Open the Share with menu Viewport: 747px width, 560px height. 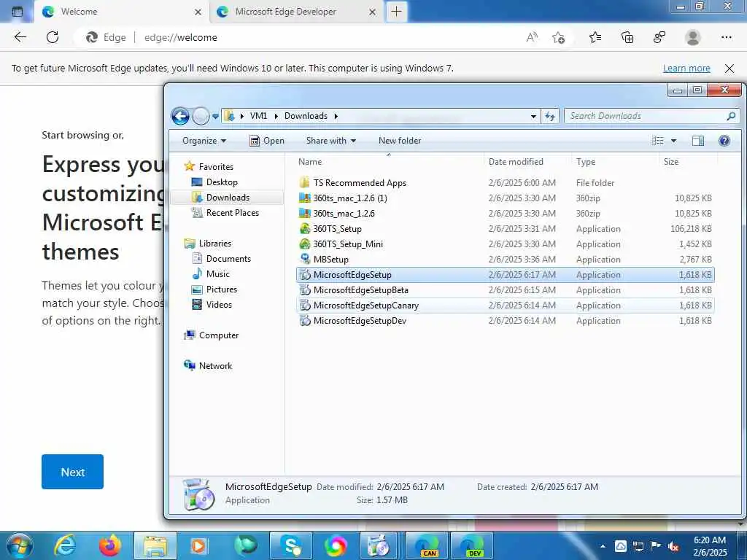click(x=331, y=141)
